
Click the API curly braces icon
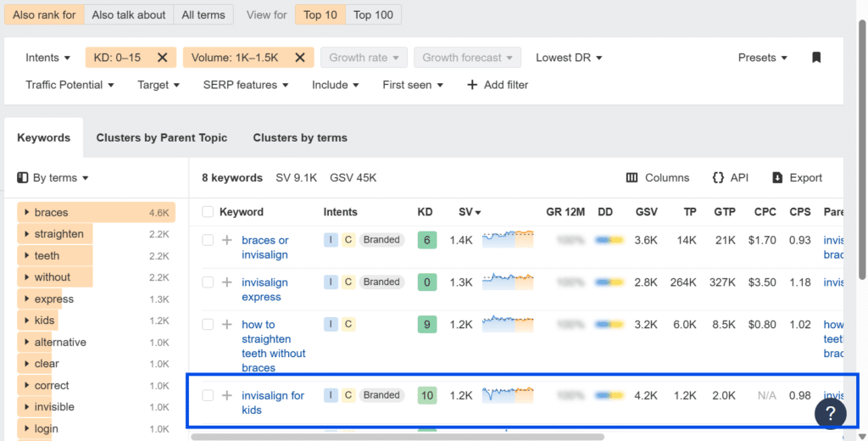(718, 178)
